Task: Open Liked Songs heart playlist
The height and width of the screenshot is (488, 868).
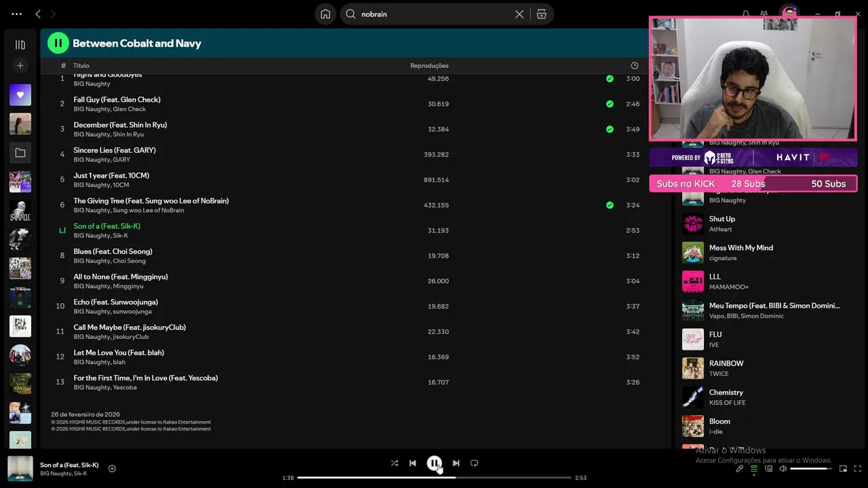Action: pos(20,95)
